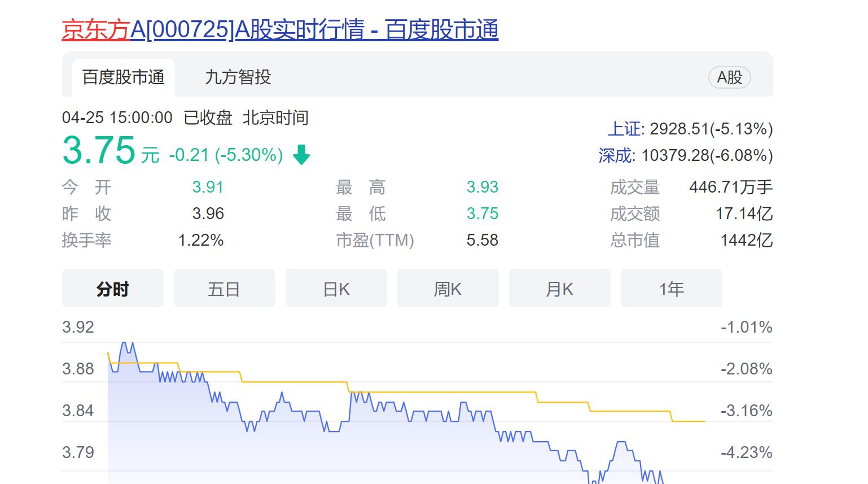Select the 分时 chart tab
The image size is (868, 484).
113,289
